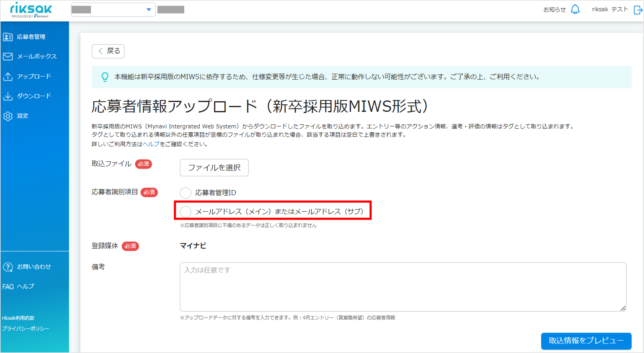Open the 設定 gear icon
Image resolution: width=644 pixels, height=353 pixels.
tap(8, 116)
